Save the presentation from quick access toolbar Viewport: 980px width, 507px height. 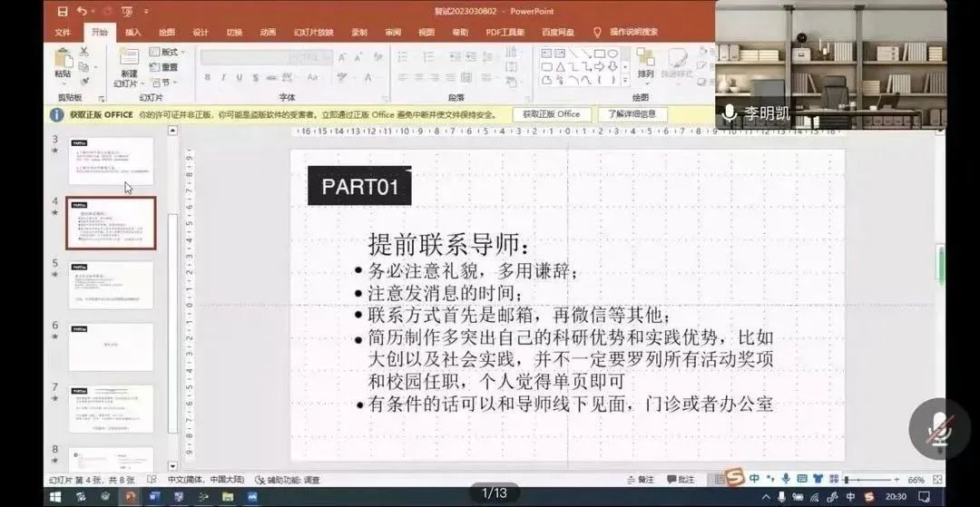pos(62,11)
